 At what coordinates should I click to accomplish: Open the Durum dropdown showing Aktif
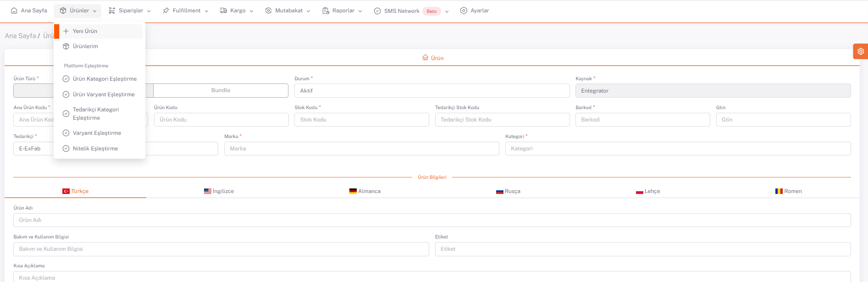431,91
